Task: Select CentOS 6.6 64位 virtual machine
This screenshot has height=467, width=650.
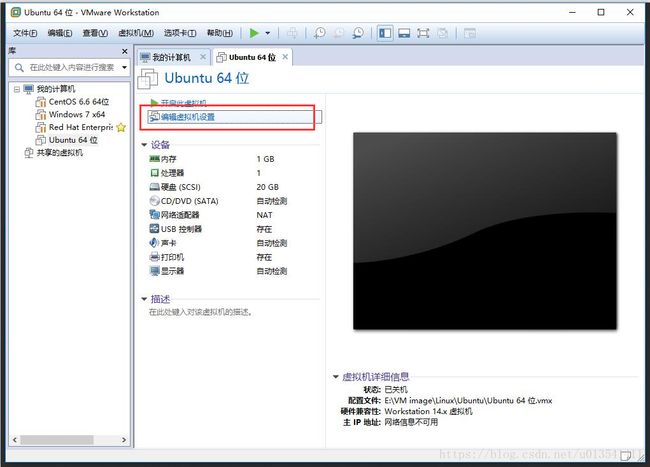Action: [79, 102]
